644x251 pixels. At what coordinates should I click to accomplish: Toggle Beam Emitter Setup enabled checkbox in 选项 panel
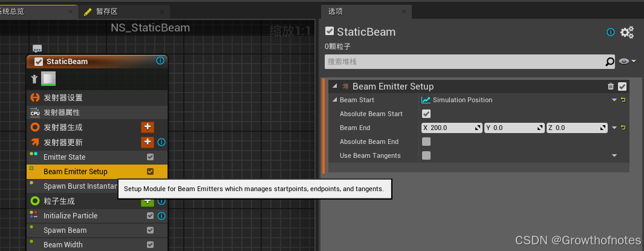point(622,86)
